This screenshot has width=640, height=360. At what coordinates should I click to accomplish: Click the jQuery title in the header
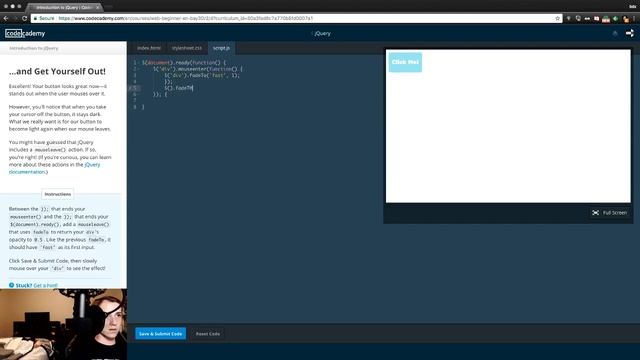pos(322,33)
